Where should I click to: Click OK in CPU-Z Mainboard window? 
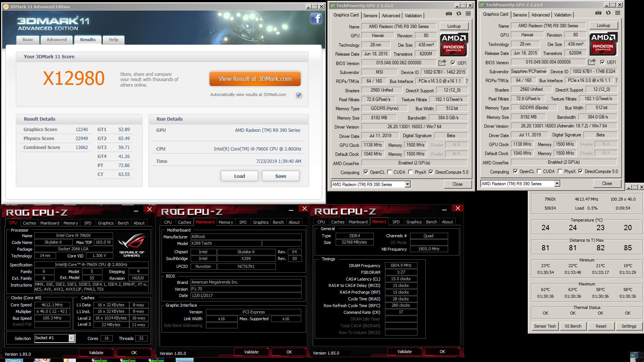289,352
